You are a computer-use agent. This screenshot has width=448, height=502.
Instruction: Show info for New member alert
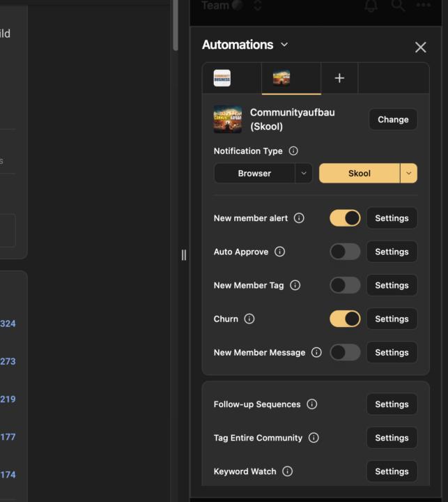[x=299, y=218]
